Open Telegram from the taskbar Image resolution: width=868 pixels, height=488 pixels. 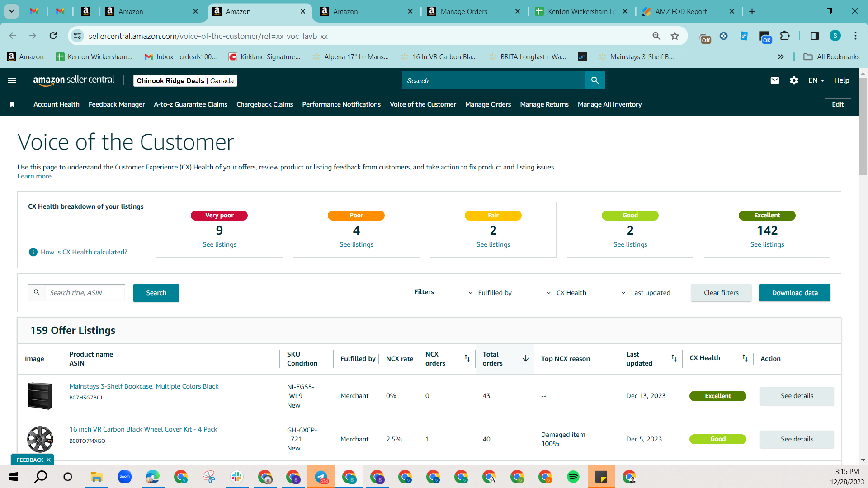(321, 477)
